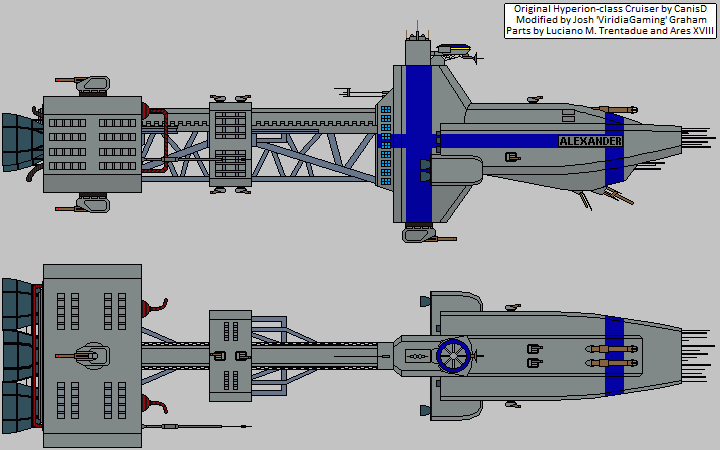
Task: Click the "Original Hyperion-class Cruiser by CanisD" credit line
Action: (610, 9)
